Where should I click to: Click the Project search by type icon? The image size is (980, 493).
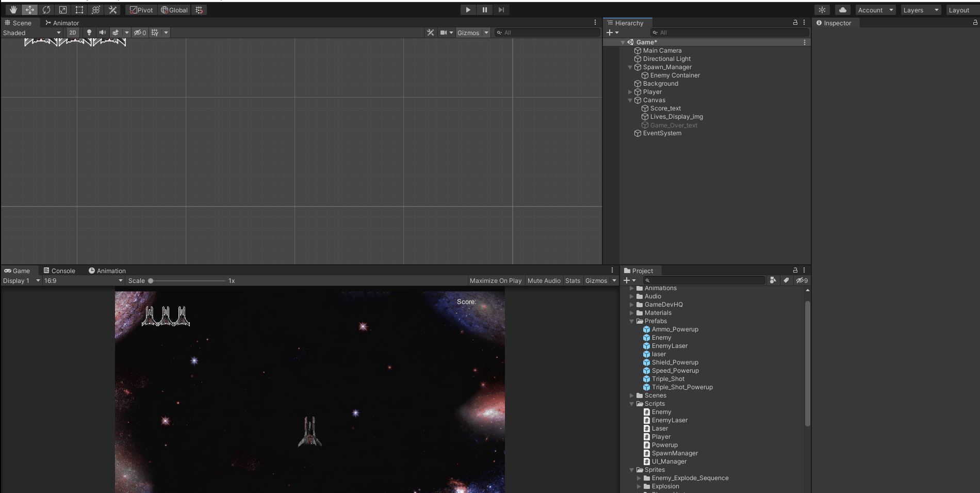pyautogui.click(x=773, y=280)
